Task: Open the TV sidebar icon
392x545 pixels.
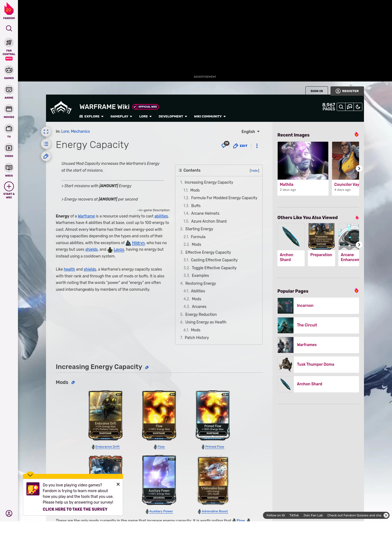Action: tap(9, 128)
